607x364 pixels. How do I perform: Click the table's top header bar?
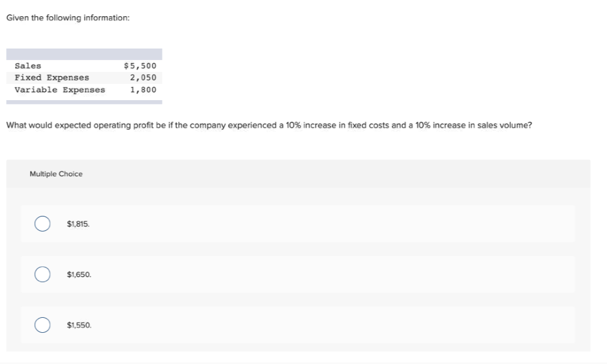(x=84, y=54)
